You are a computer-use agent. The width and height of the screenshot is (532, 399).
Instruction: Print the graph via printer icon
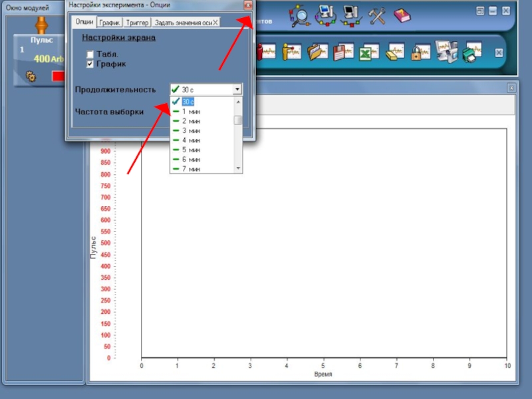pos(472,53)
